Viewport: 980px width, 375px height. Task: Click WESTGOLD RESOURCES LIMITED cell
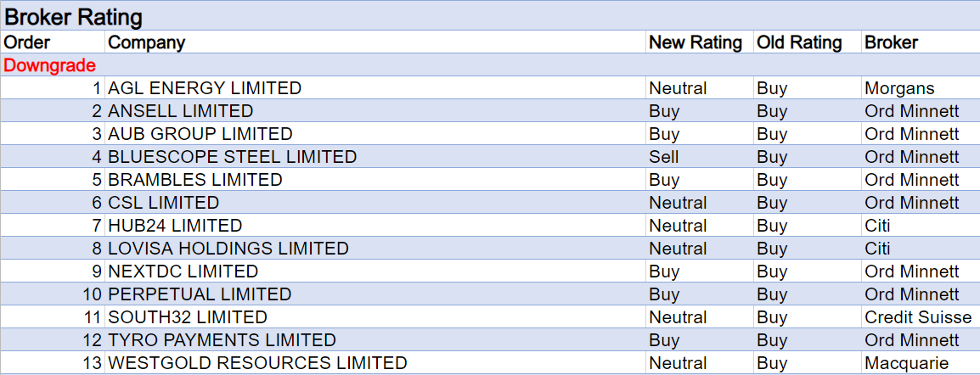[258, 363]
